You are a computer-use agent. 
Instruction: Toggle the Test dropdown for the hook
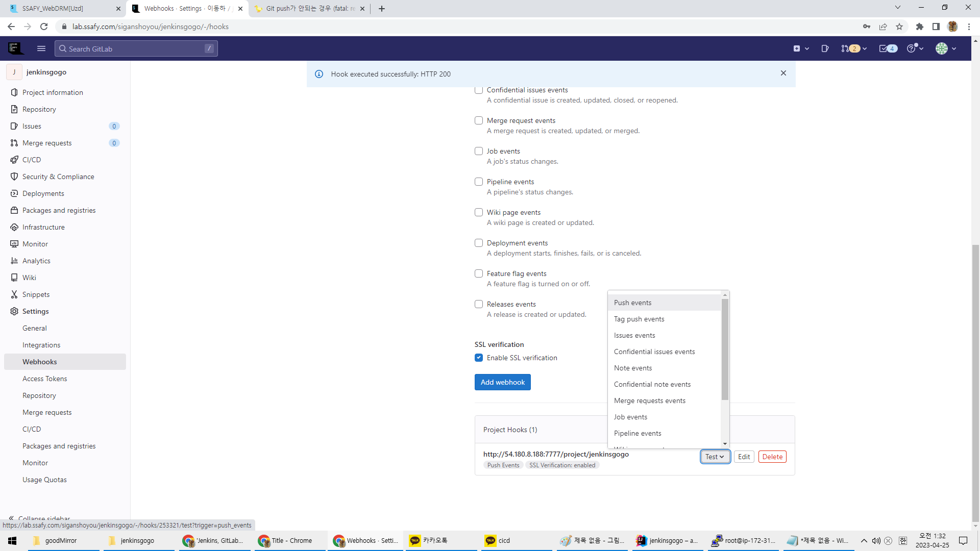[x=715, y=457]
